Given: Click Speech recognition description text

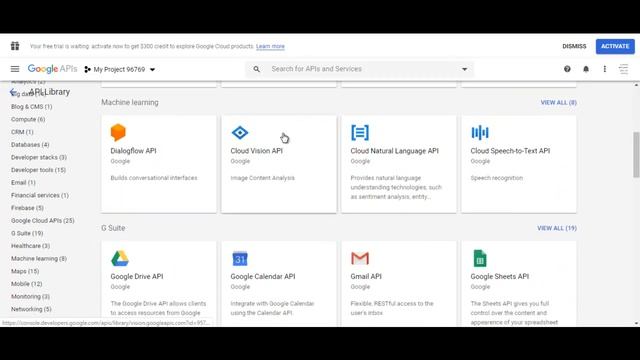Looking at the screenshot, I should pos(496,178).
